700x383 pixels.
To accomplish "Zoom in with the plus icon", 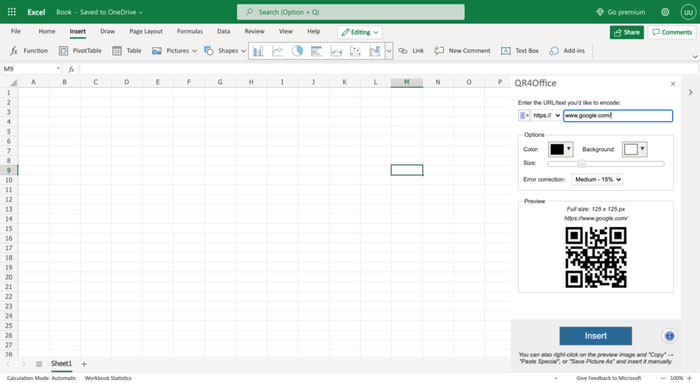I will click(689, 378).
